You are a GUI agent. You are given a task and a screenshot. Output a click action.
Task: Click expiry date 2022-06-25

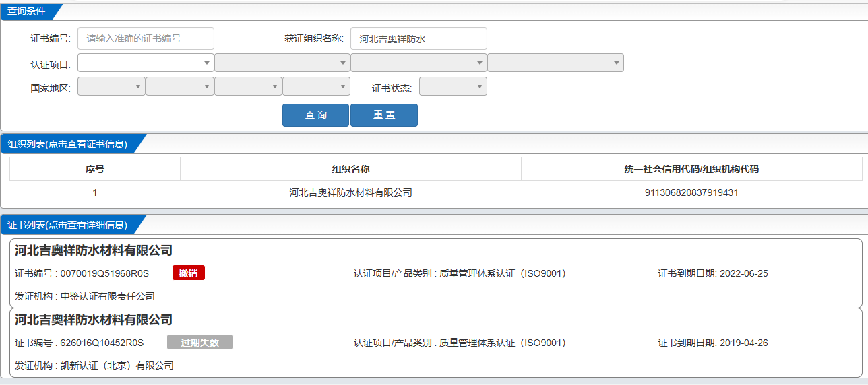pyautogui.click(x=744, y=273)
